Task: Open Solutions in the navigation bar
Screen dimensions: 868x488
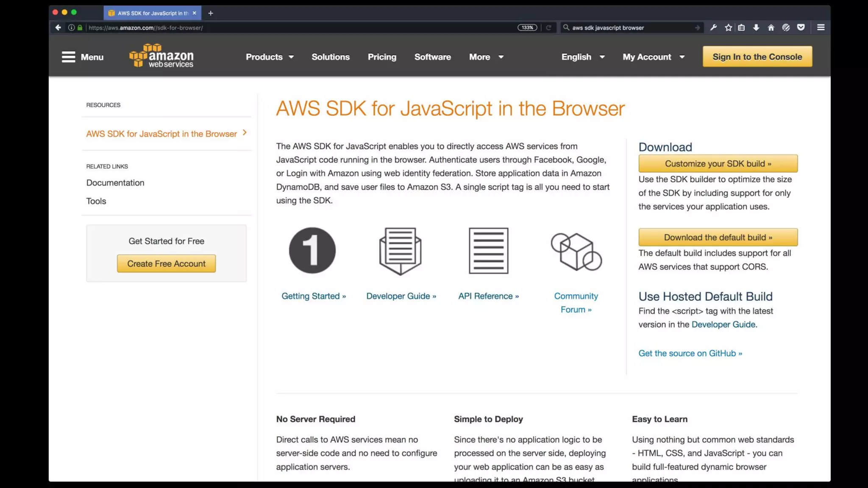Action: point(331,57)
